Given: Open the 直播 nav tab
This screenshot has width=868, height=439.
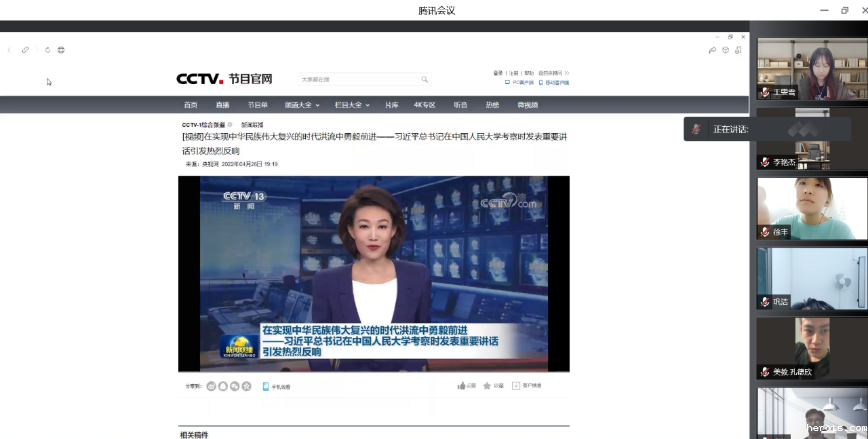Looking at the screenshot, I should 222,105.
